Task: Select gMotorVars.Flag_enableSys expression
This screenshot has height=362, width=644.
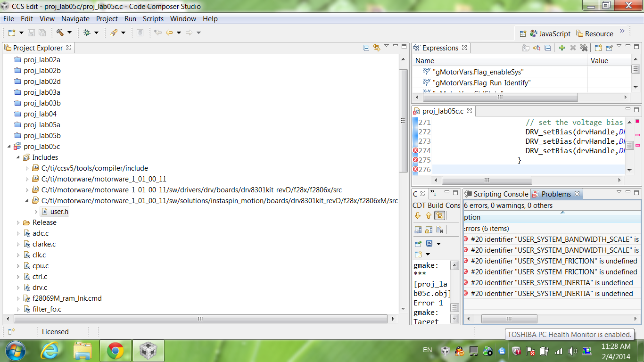Action: pos(478,72)
